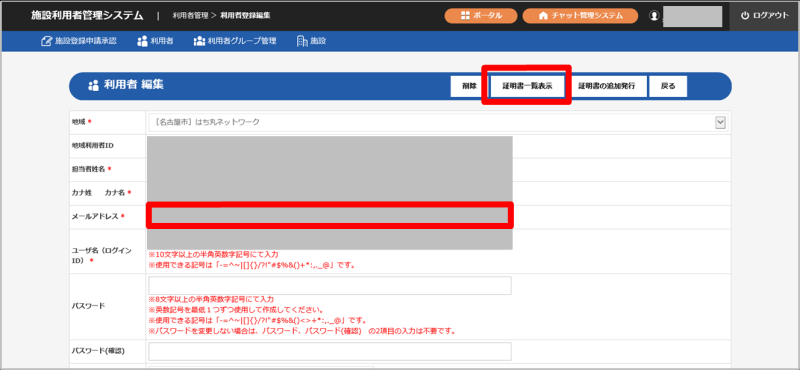The width and height of the screenshot is (800, 370).
Task: Click the users icon in 利用者 編集 header
Action: 93,86
